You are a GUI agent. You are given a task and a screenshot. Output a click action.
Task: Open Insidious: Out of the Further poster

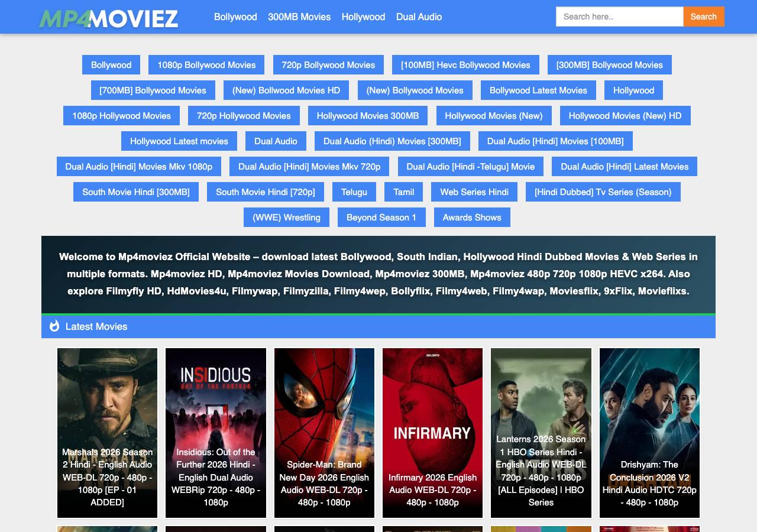tap(216, 433)
